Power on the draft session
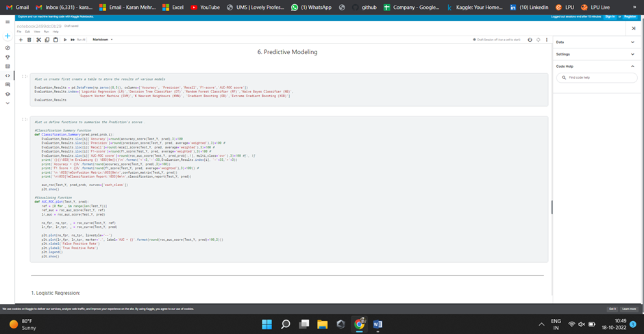 tap(530, 40)
